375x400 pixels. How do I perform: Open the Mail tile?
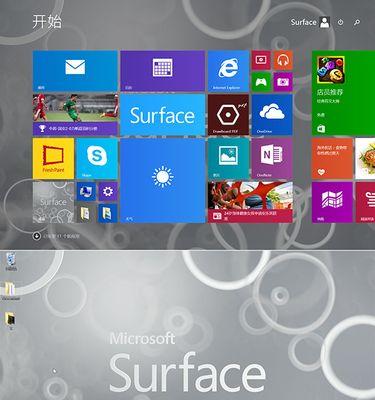coord(75,71)
